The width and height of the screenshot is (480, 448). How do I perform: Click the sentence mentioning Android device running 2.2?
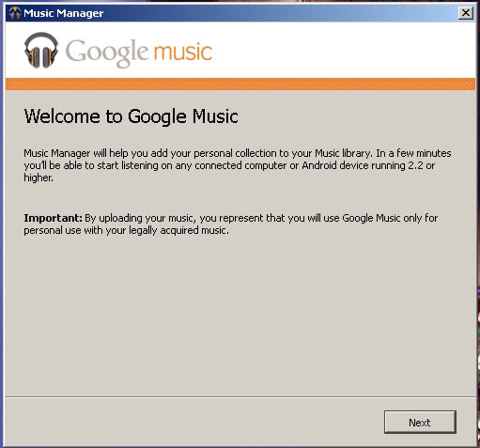click(229, 165)
